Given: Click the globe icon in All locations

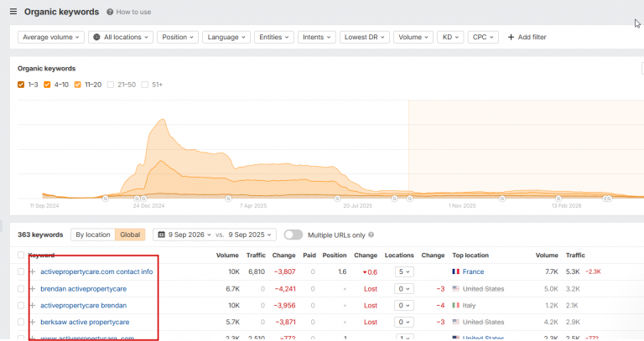Looking at the screenshot, I should pos(96,37).
